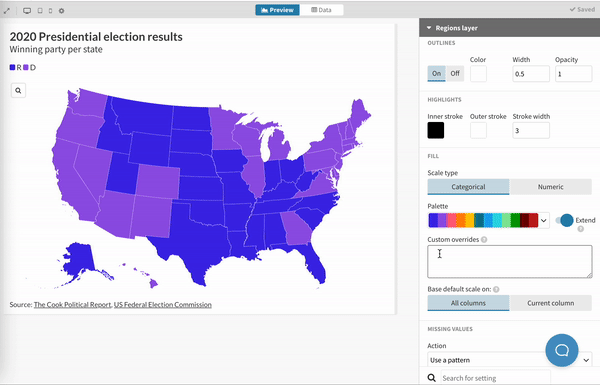Select the mobile preview size icon
Screen dimensions: 600x385
50,11
